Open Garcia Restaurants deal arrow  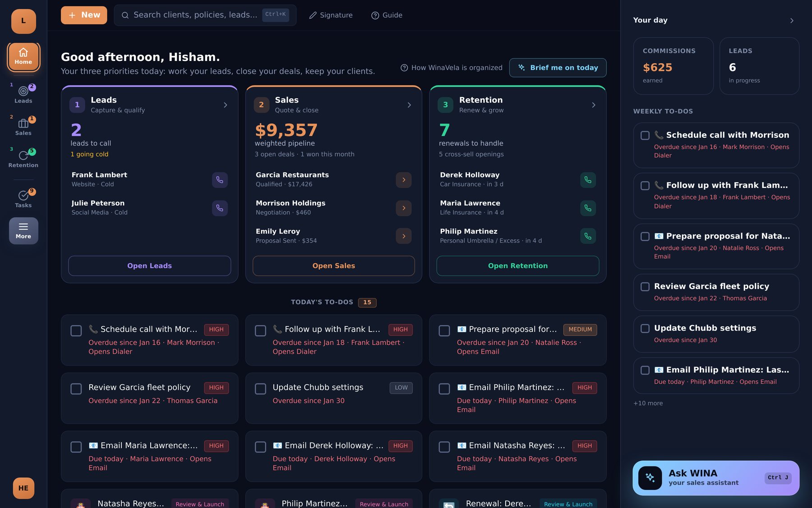pyautogui.click(x=404, y=180)
